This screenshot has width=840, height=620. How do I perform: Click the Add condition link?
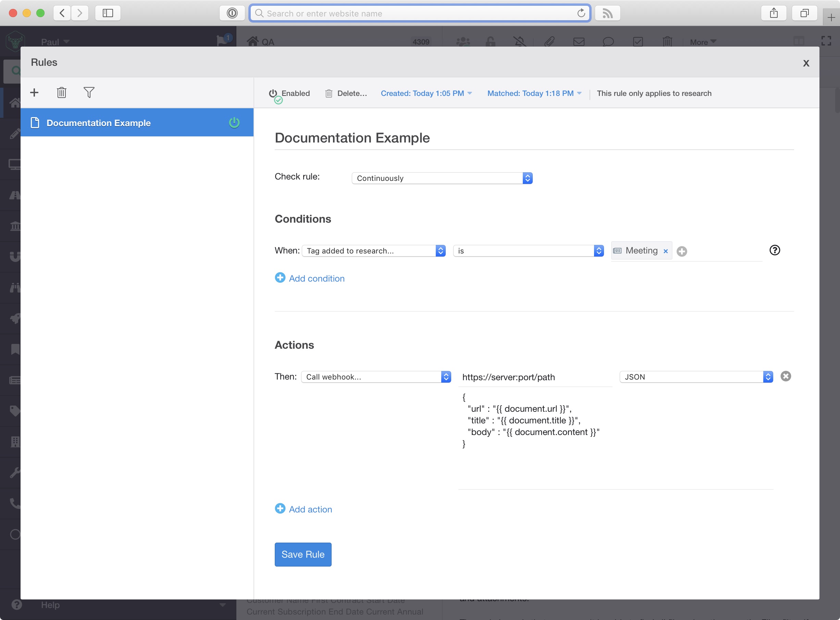click(316, 278)
